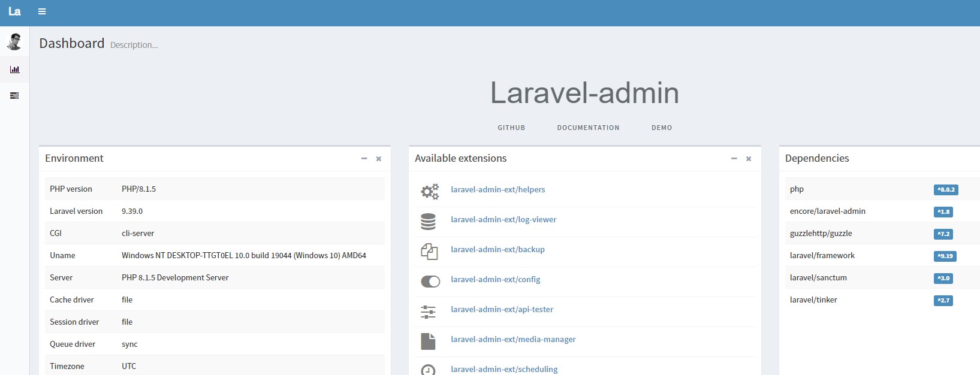The height and width of the screenshot is (375, 980).
Task: Collapse the Environment panel
Action: pos(364,159)
